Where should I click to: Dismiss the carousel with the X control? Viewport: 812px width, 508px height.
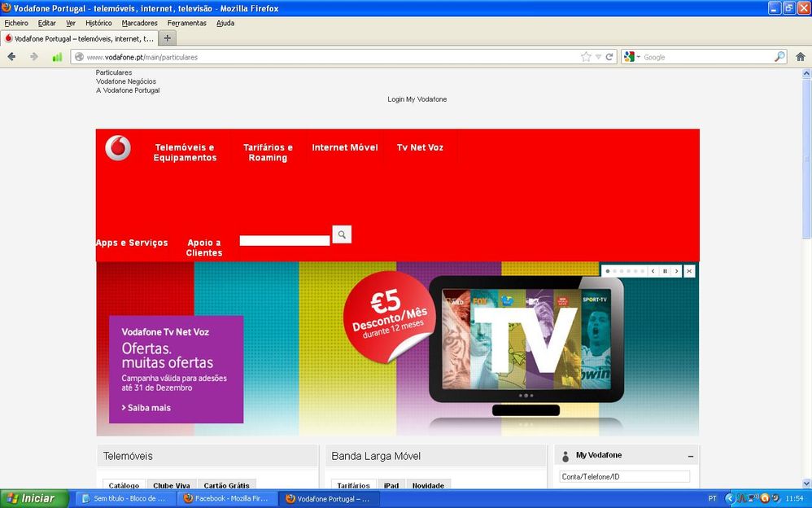point(689,271)
